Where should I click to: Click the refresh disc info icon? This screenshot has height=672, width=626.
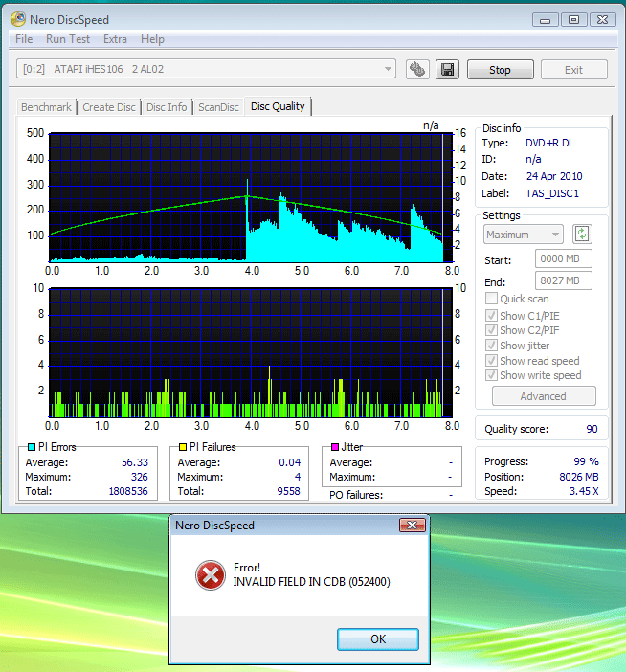pyautogui.click(x=582, y=235)
